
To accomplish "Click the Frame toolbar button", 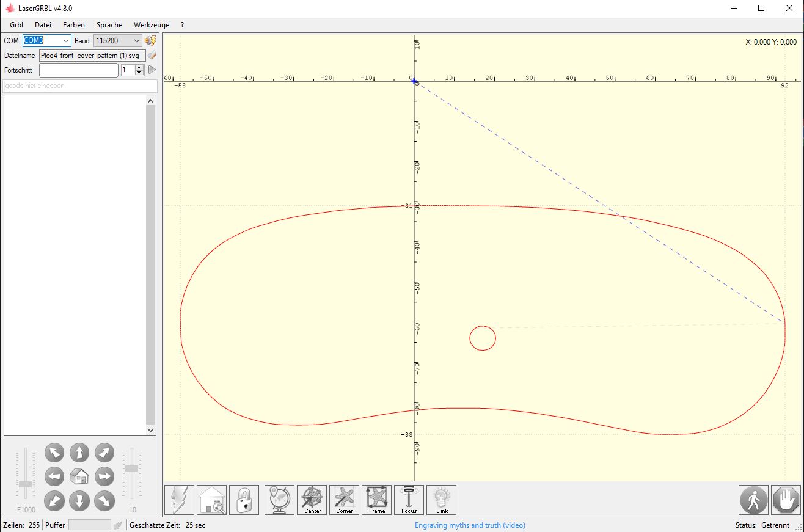I will tap(376, 500).
